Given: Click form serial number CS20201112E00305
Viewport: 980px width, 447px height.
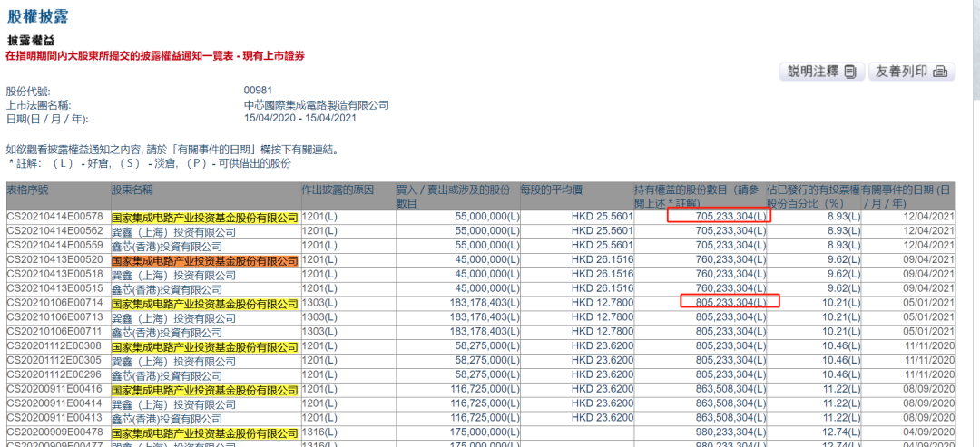Looking at the screenshot, I should point(54,361).
